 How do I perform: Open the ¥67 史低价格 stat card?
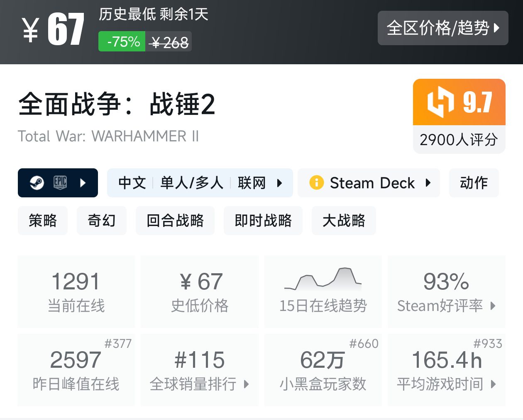tap(200, 291)
